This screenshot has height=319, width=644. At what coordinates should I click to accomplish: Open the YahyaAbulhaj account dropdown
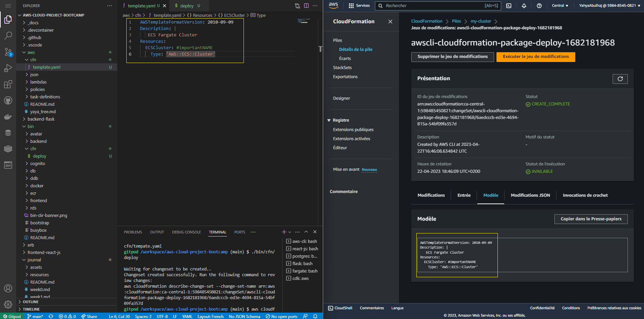point(610,5)
